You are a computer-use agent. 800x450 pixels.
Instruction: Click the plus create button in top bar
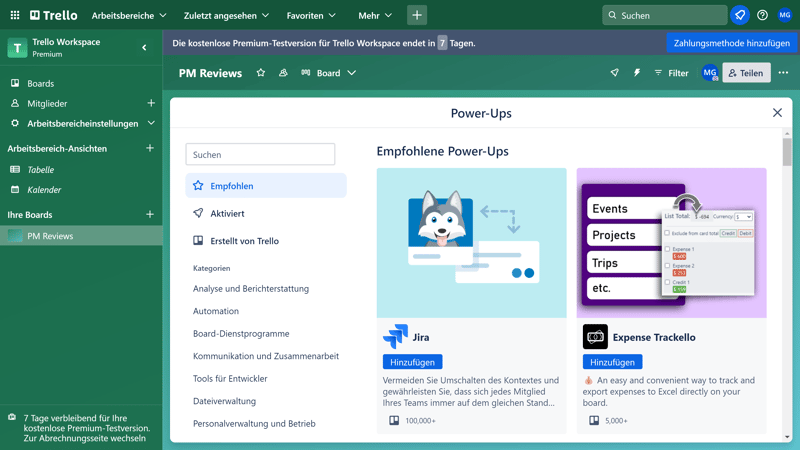(417, 15)
